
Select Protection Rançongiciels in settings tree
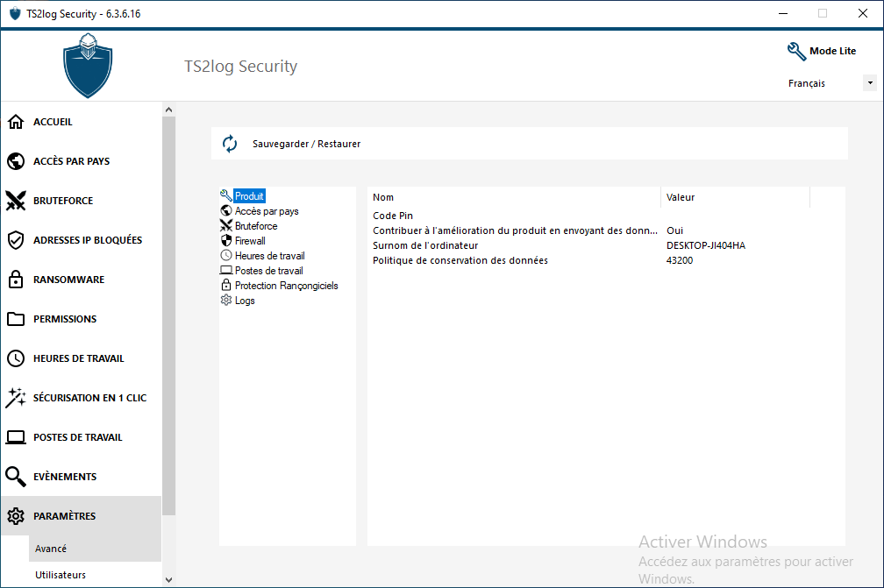[x=287, y=286]
